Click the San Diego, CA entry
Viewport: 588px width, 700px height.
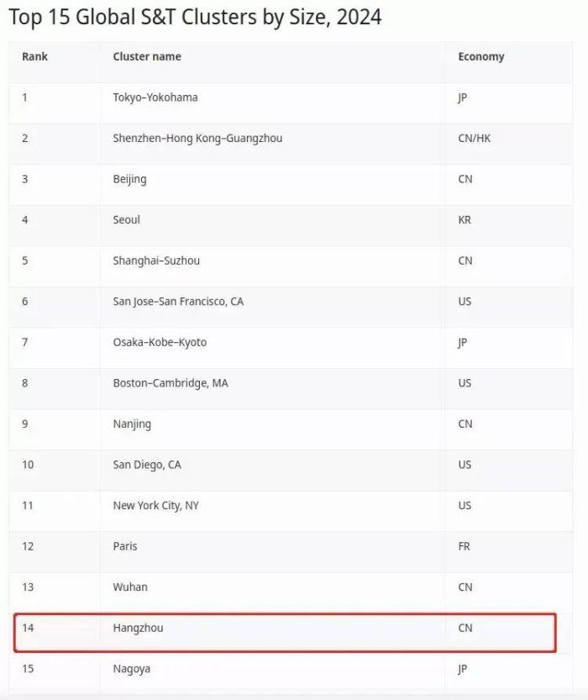coord(147,465)
